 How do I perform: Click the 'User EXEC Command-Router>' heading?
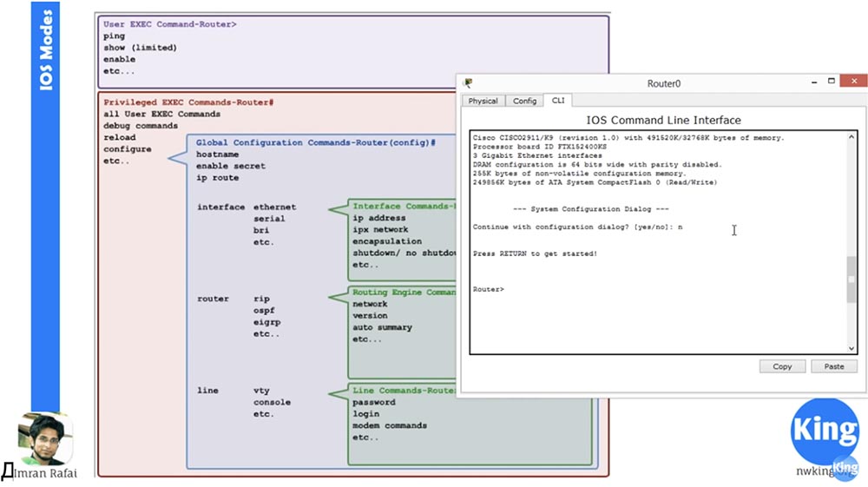170,24
